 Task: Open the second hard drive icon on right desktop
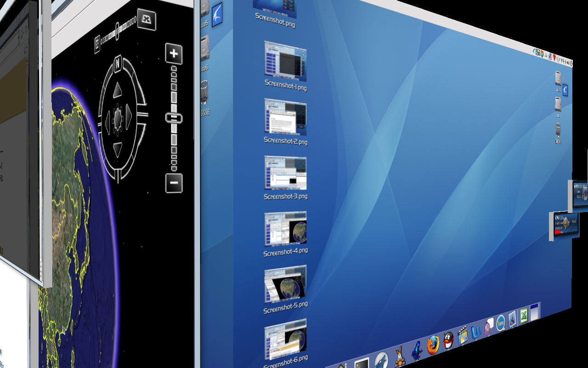click(x=558, y=104)
